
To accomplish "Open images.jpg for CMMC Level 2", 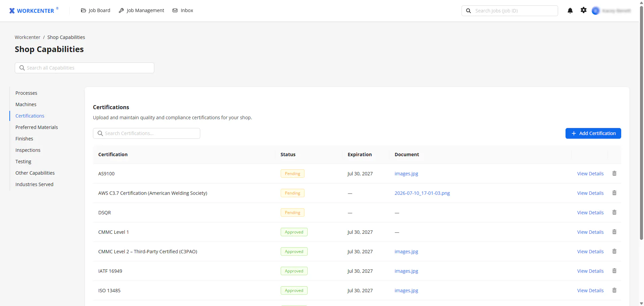I will [406, 252].
